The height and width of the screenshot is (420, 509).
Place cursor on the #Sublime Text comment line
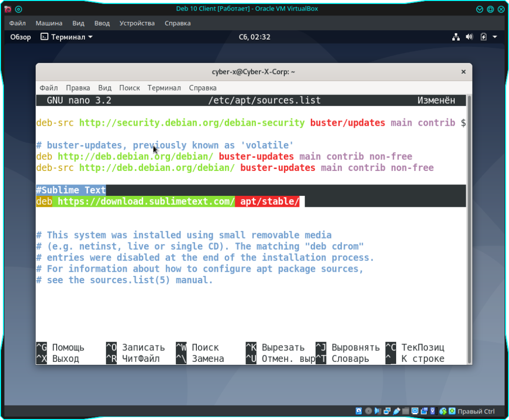(x=71, y=190)
